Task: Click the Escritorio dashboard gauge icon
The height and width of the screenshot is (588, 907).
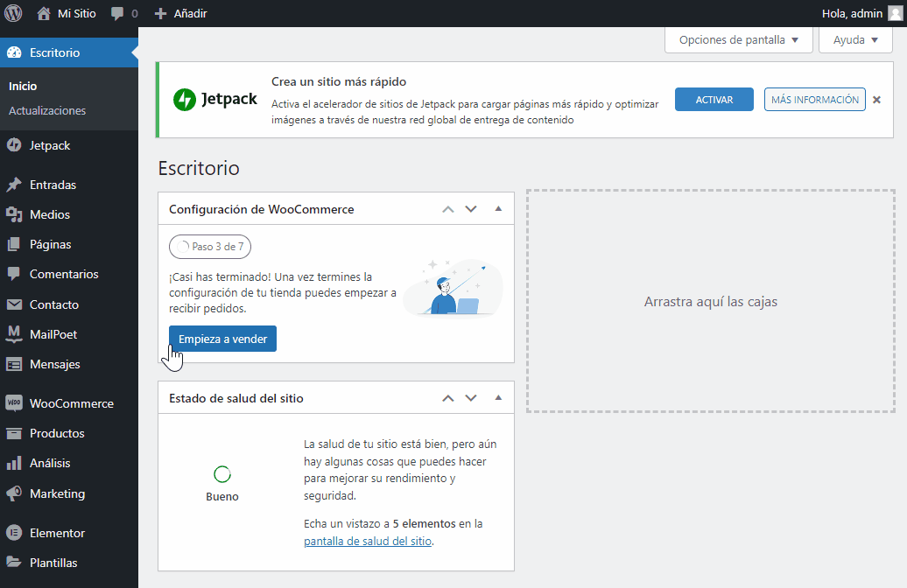Action: [x=14, y=52]
